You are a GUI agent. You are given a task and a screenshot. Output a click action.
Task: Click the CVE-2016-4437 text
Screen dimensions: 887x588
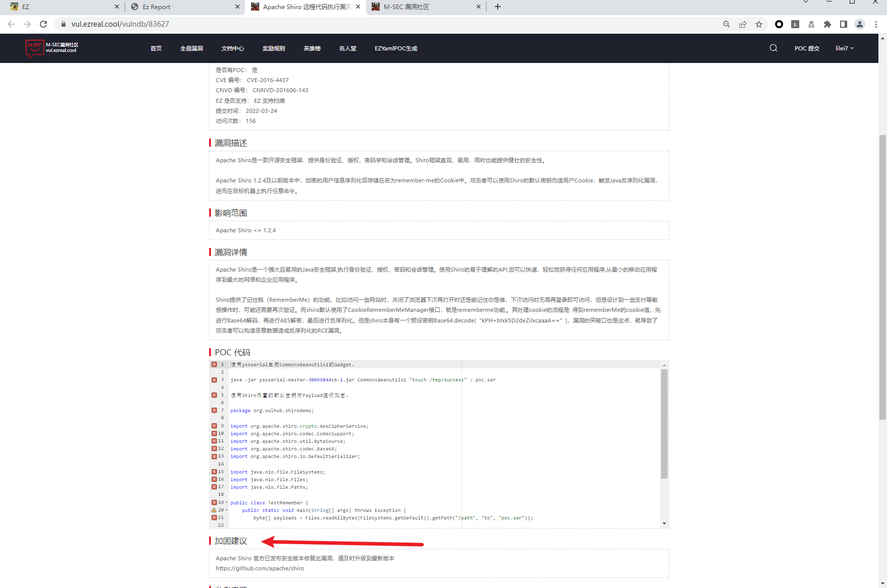(267, 80)
